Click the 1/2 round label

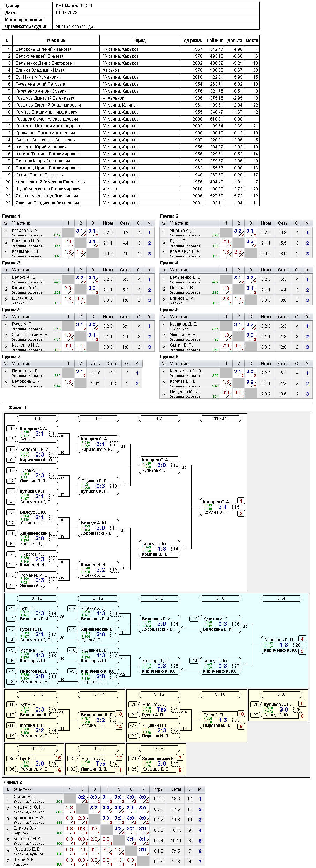(x=159, y=418)
